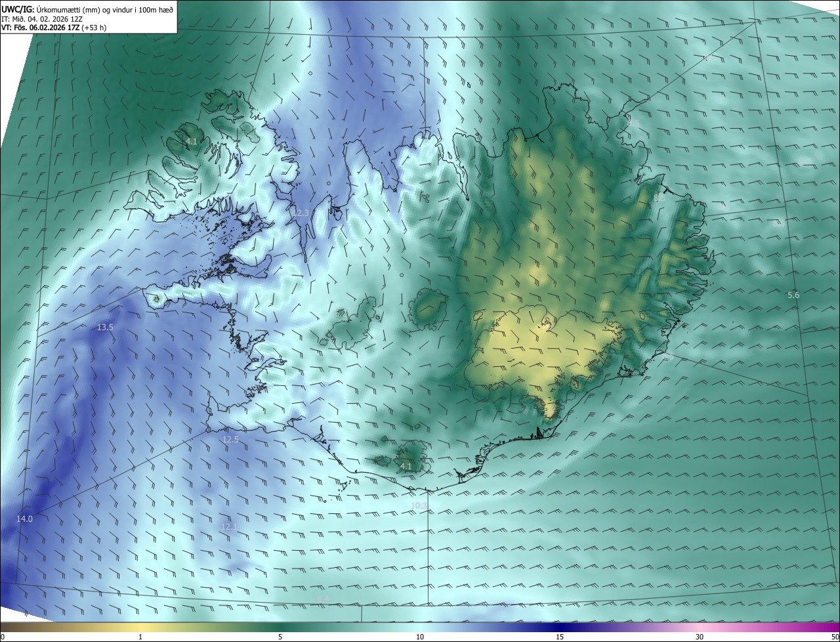Click the initial time line 'IT: Mið. 04. 02. 2026 12Z'
The image size is (840, 642).
[x=43, y=18]
